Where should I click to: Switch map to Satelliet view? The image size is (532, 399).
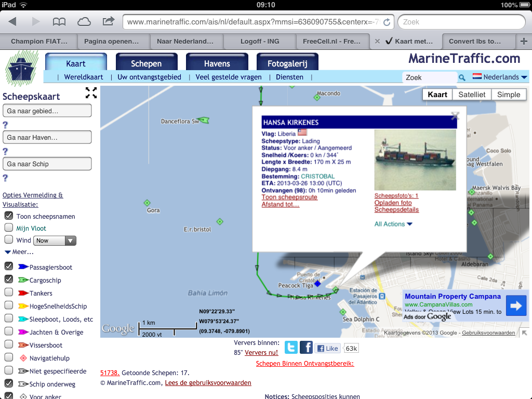[472, 95]
